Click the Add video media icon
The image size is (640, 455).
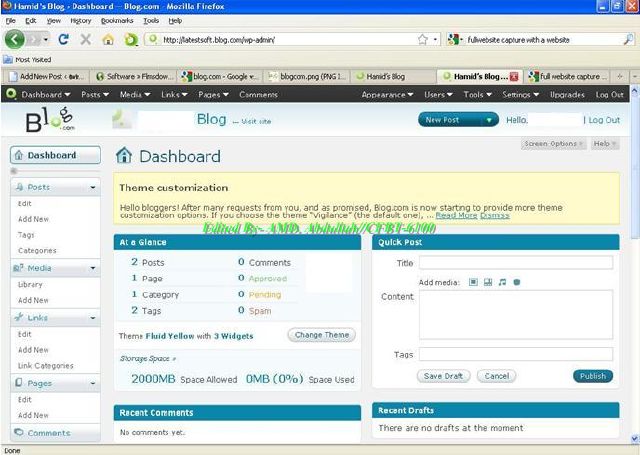(488, 282)
